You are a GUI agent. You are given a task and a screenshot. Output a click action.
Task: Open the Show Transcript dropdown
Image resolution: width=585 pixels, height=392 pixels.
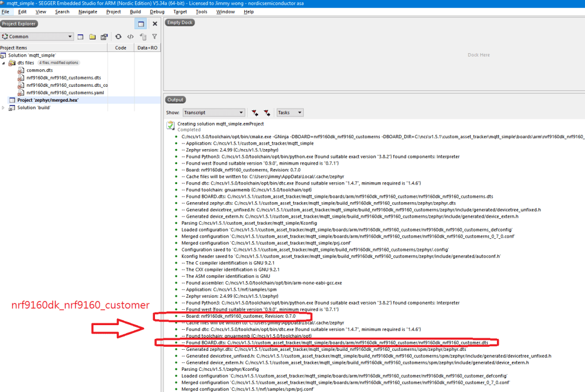[x=213, y=113]
